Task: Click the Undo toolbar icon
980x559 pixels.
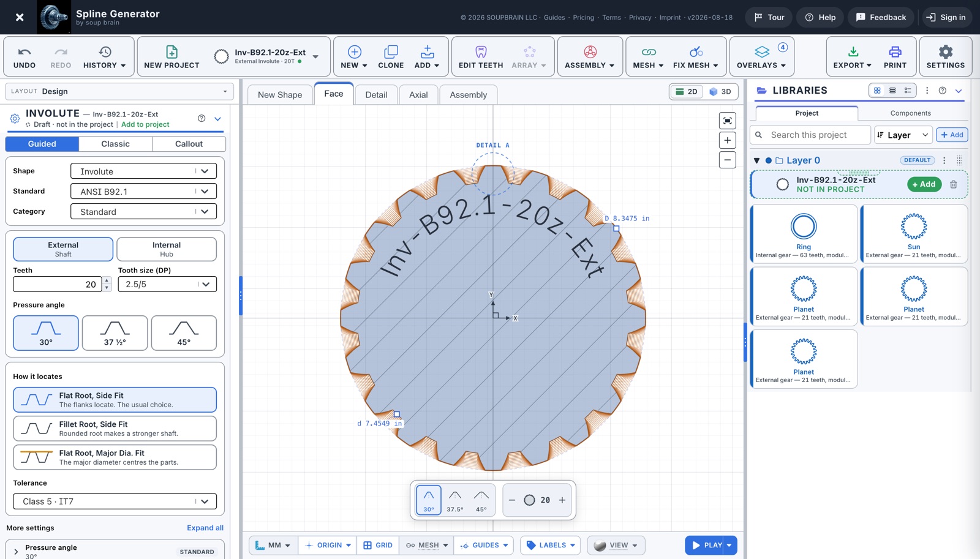Action: pyautogui.click(x=24, y=56)
